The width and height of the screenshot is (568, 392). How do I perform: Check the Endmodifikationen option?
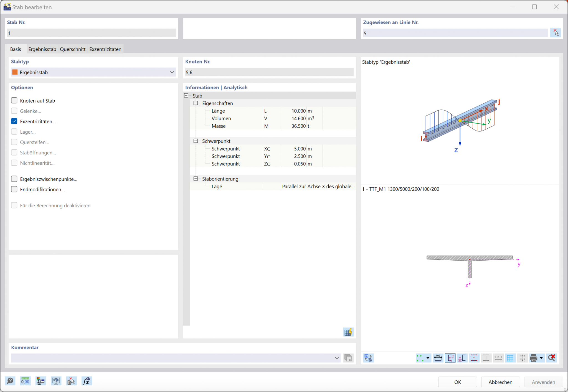14,189
